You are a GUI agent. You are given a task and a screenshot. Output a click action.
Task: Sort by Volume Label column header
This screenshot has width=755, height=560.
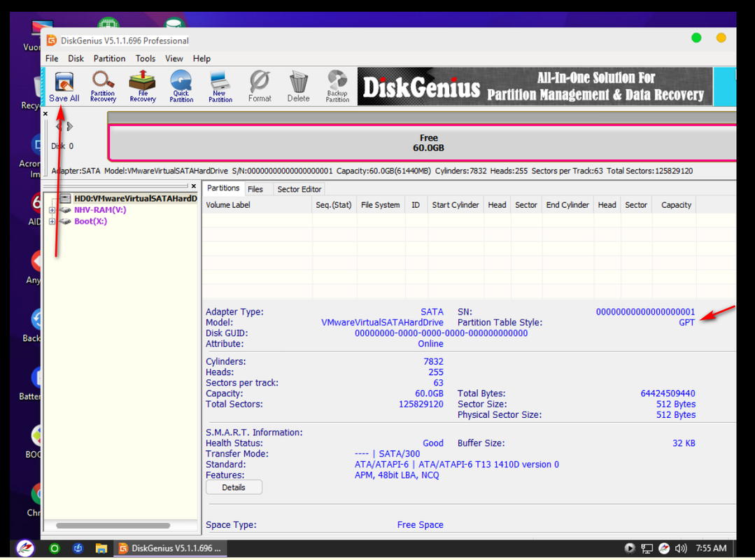(x=257, y=205)
